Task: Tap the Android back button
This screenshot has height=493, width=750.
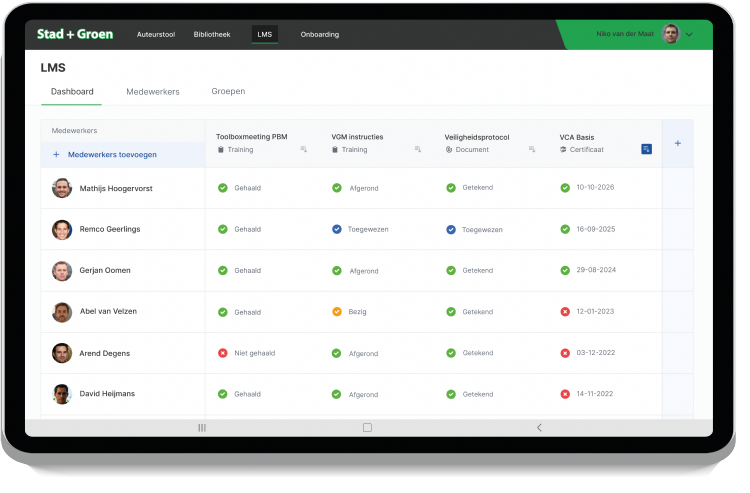Action: (539, 427)
